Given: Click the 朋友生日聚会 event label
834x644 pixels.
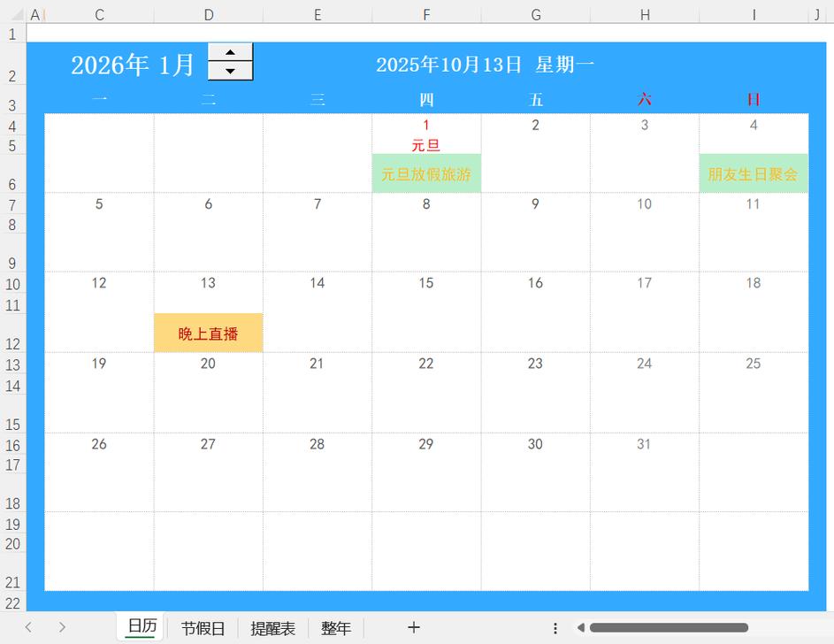Looking at the screenshot, I should [754, 172].
